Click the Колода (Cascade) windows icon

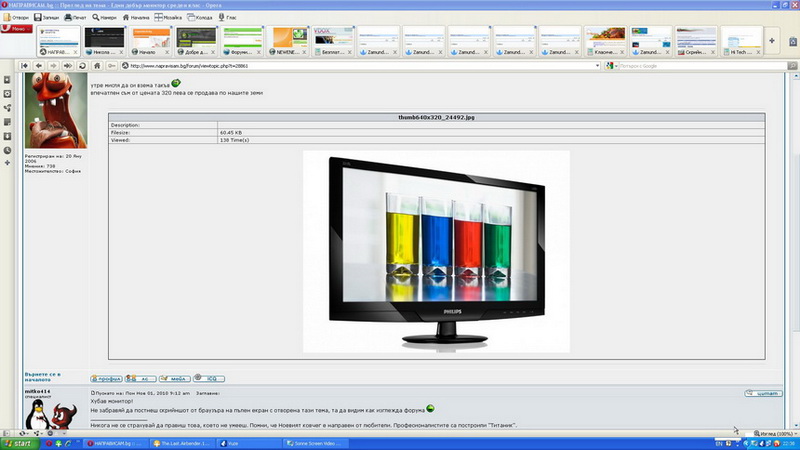click(191, 17)
